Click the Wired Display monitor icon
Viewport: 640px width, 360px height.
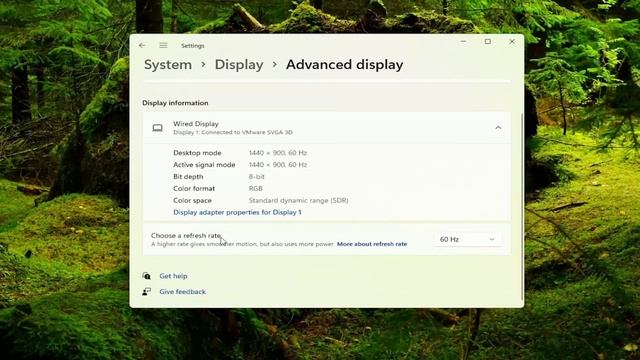coord(158,128)
